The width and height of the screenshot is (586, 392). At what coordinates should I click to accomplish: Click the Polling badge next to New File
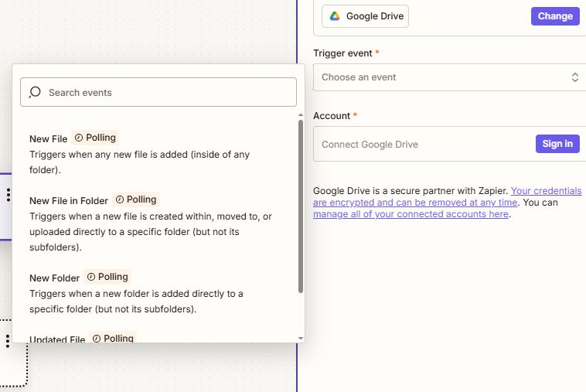(95, 138)
